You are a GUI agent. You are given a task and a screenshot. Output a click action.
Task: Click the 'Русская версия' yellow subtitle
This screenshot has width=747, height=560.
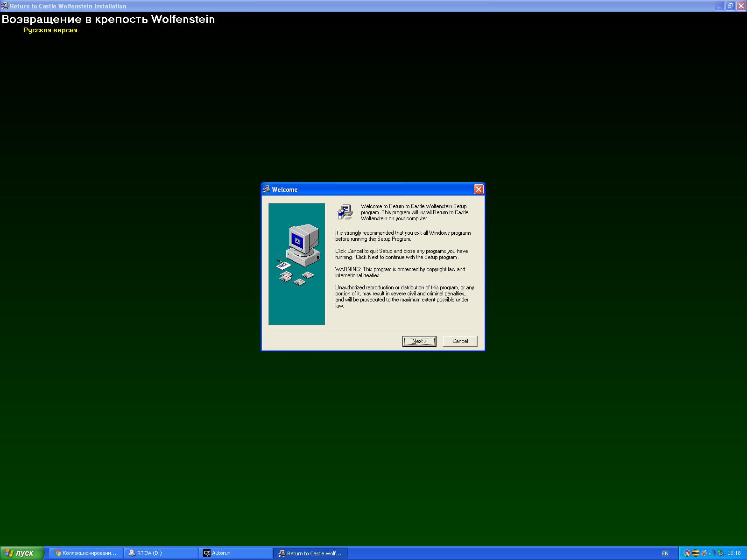[50, 30]
